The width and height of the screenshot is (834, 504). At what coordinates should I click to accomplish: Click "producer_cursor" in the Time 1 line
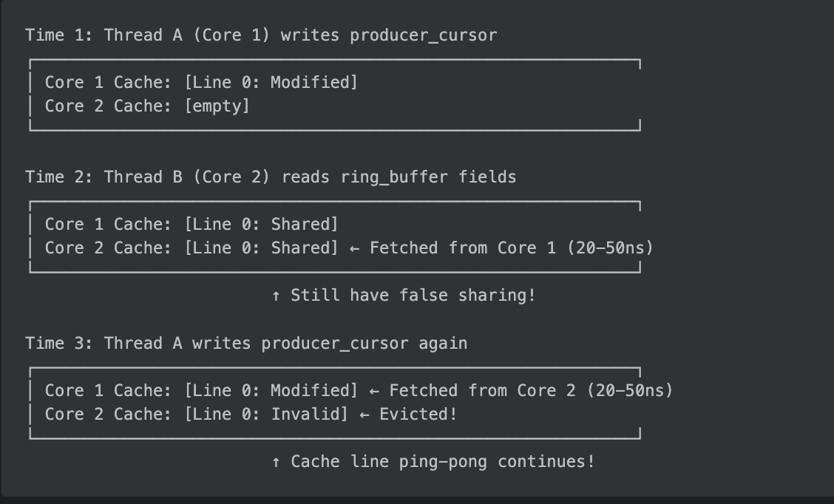[x=423, y=35]
